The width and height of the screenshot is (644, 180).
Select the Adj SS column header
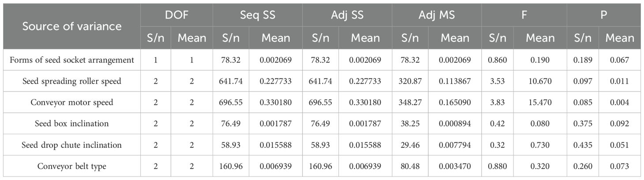coord(347,15)
